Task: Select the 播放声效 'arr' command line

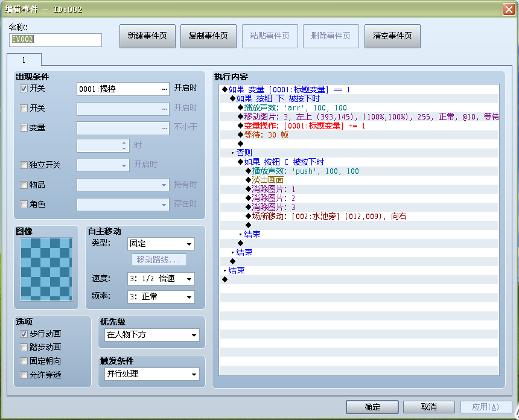Action: pos(359,107)
